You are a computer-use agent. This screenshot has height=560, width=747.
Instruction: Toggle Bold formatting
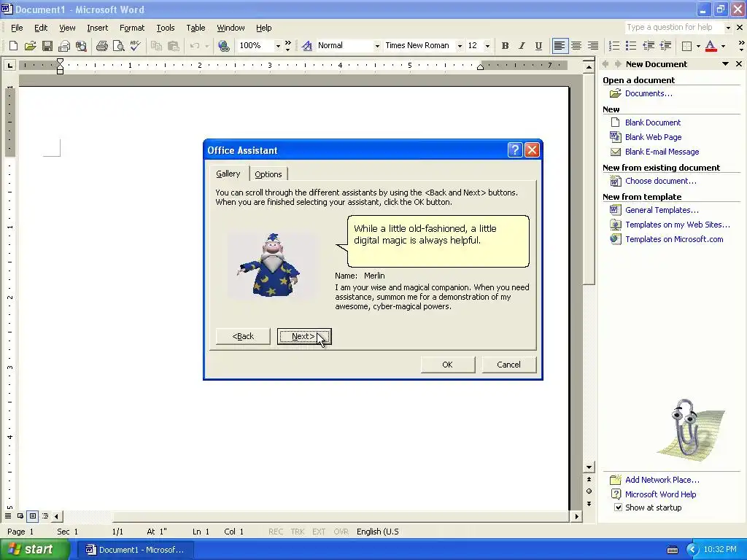pyautogui.click(x=505, y=46)
